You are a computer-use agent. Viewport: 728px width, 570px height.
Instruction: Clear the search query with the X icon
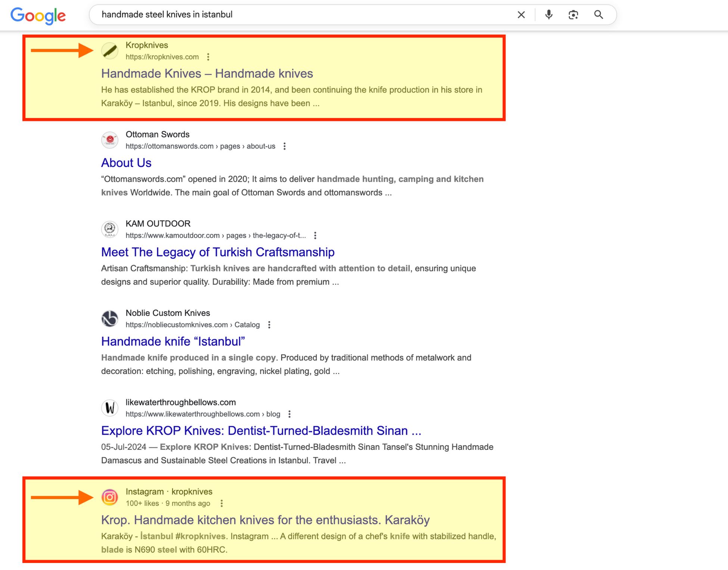(521, 15)
